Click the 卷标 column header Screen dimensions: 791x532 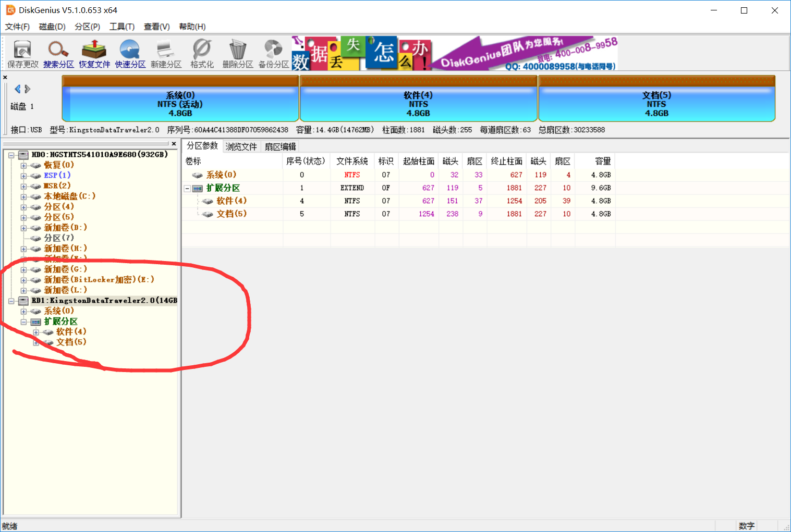tap(233, 162)
